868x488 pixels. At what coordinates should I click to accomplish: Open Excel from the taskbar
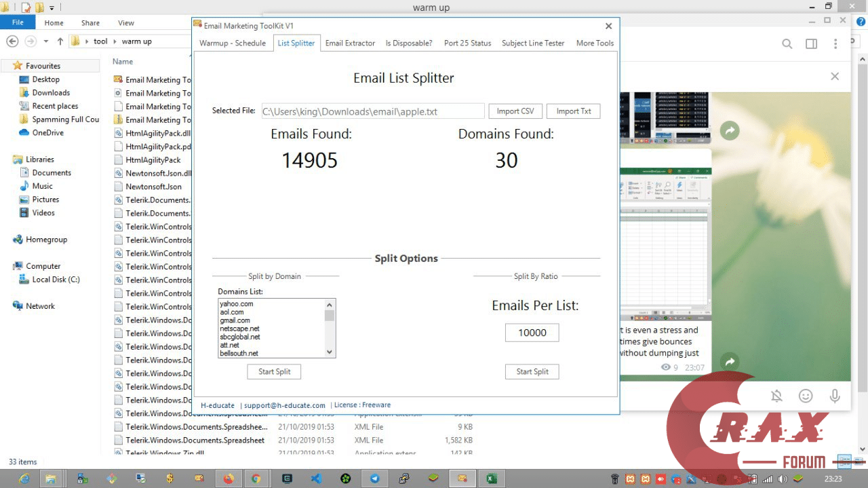point(491,478)
